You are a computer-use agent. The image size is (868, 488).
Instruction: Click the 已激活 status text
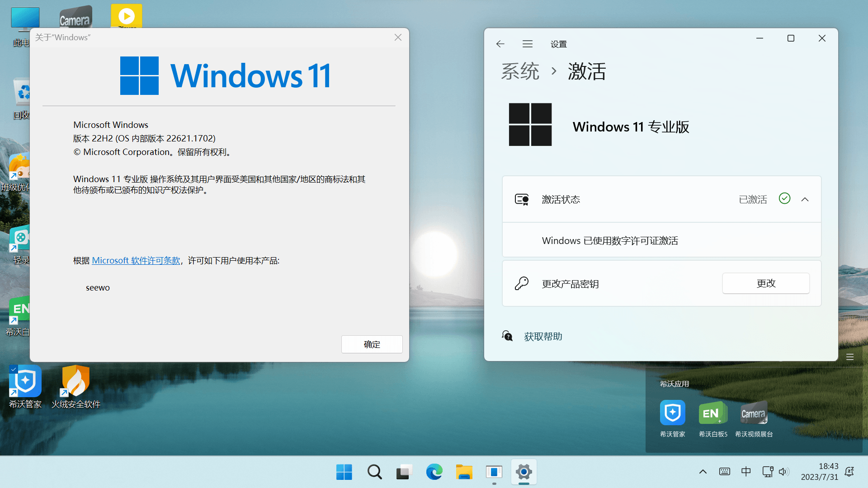tap(753, 199)
